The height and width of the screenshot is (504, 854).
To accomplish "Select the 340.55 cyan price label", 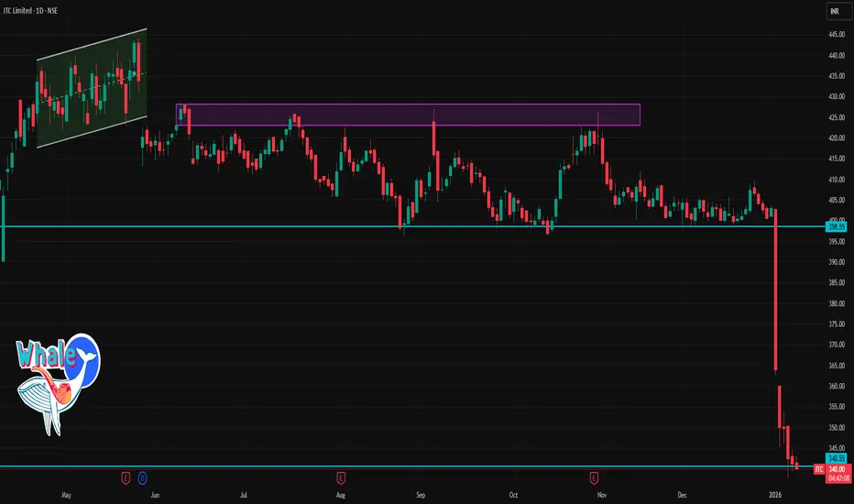I will 836,458.
